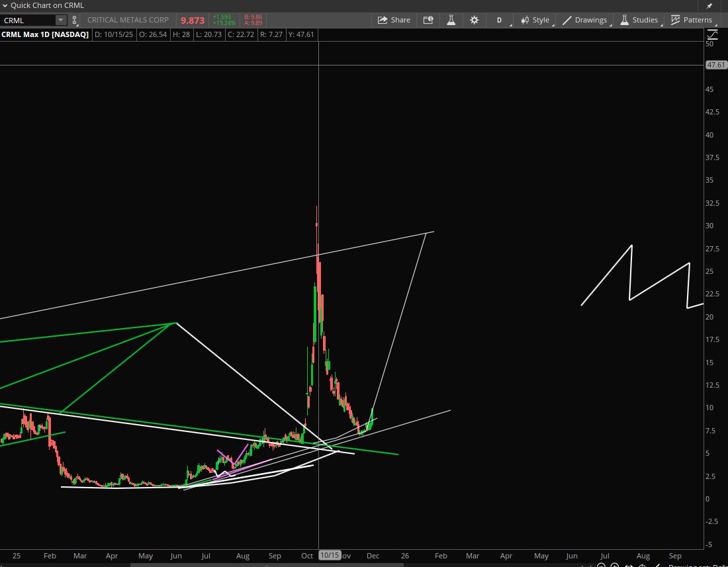Viewport: 728px width, 567px height.
Task: Open the Drawings menu
Action: 585,20
